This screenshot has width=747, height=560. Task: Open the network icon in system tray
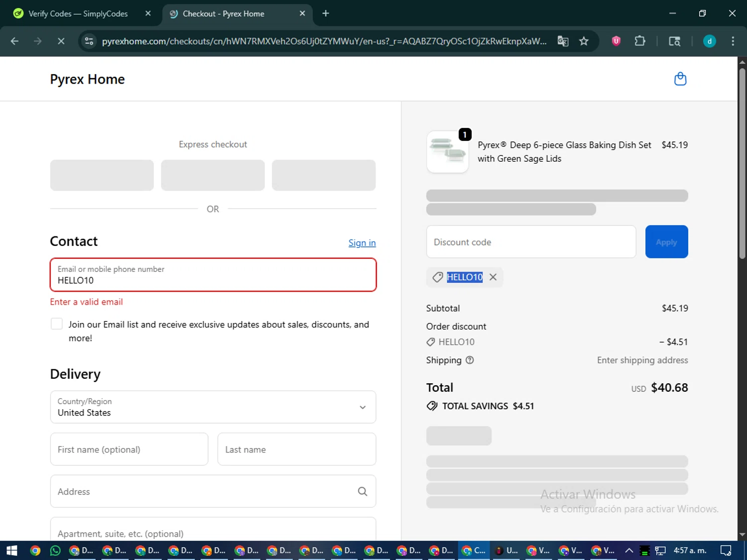click(x=660, y=551)
